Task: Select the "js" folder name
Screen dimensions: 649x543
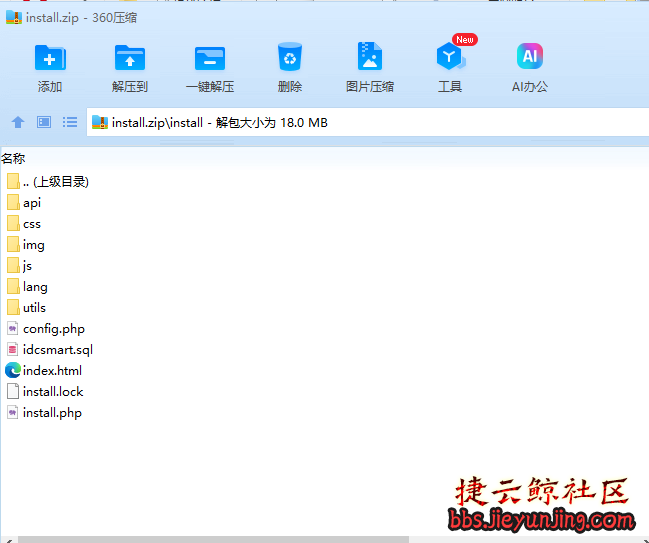Action: tap(27, 266)
